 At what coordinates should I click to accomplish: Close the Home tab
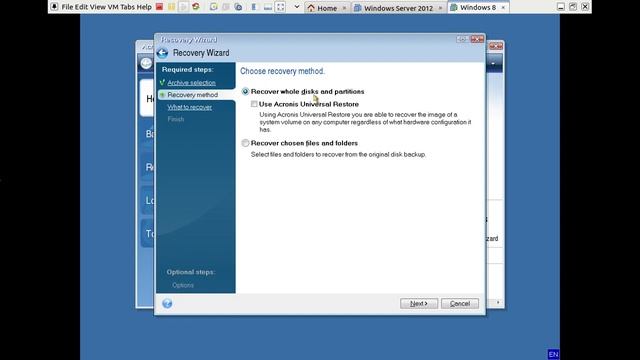pyautogui.click(x=344, y=8)
